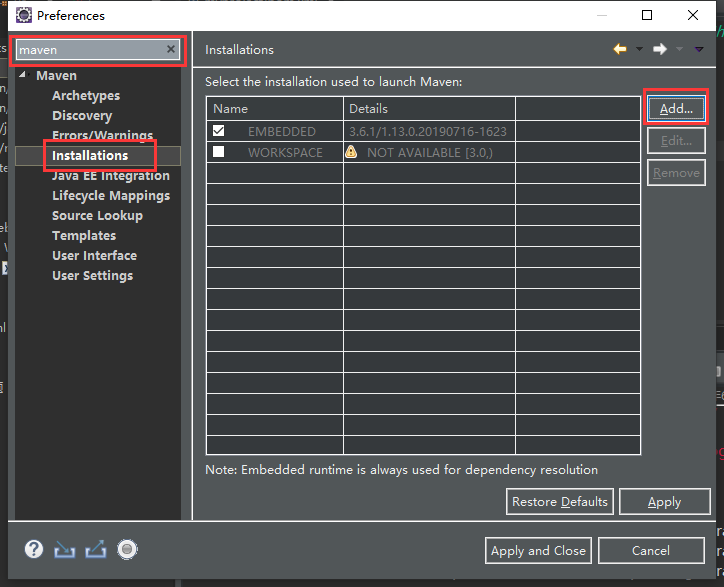Open Lifecycle Mappings preferences
This screenshot has height=587, width=724.
(x=111, y=196)
